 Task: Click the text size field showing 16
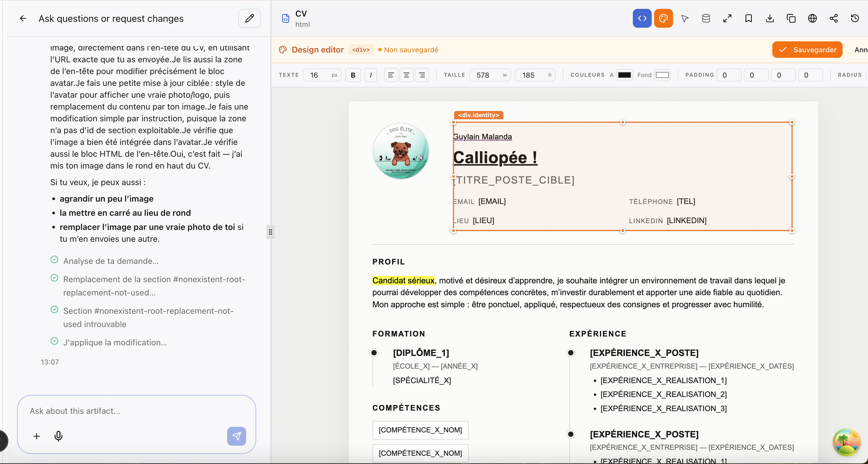[322, 75]
